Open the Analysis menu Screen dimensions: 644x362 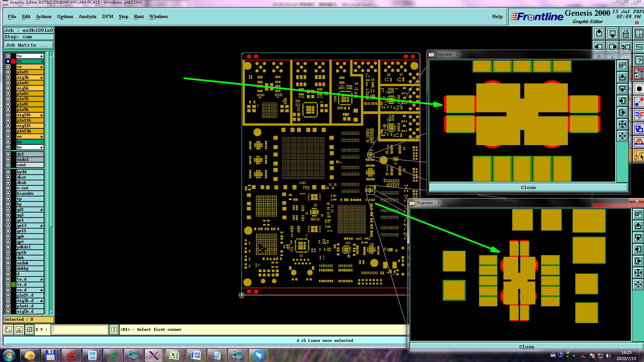87,16
